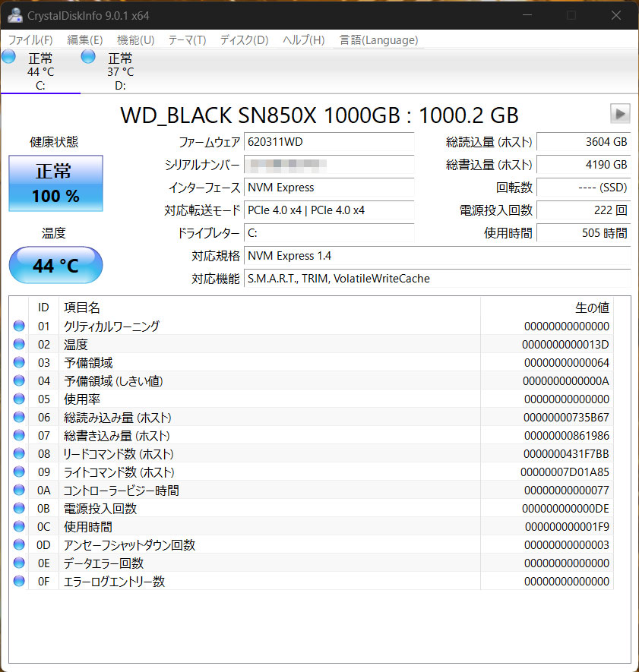Select the D: drive tab at 37 °C
This screenshot has width=639, height=672.
pos(120,71)
